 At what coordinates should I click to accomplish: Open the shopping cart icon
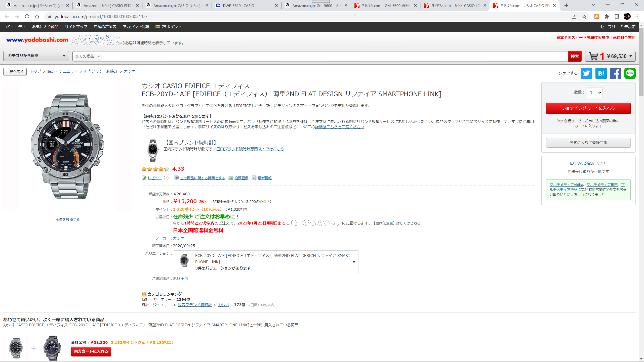[594, 56]
